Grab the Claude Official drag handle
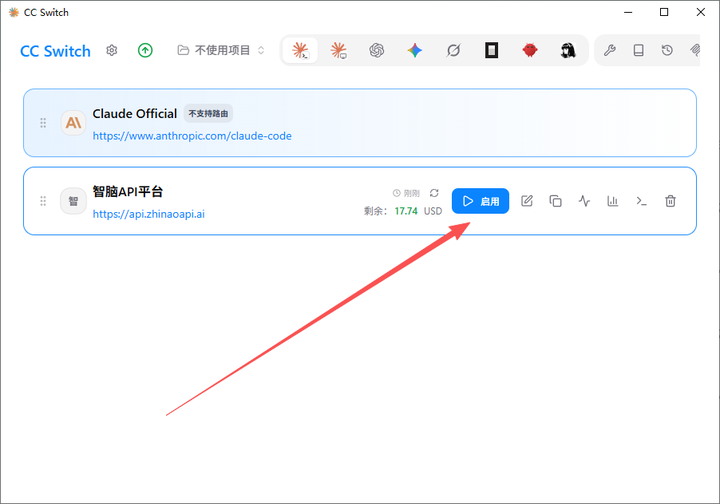This screenshot has width=720, height=504. point(43,123)
